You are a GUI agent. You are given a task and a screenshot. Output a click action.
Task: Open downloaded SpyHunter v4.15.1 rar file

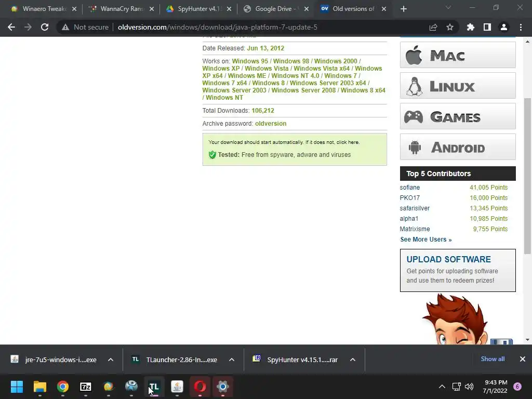(296, 360)
